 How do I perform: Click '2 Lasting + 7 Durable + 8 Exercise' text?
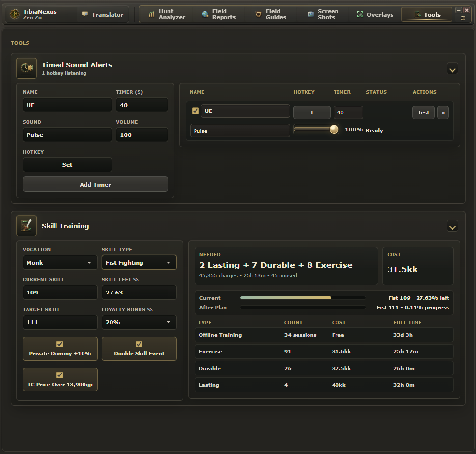click(x=276, y=265)
